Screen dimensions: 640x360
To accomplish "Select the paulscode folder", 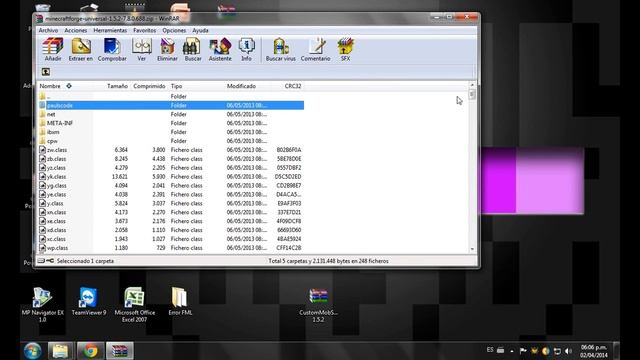I will coord(171,105).
